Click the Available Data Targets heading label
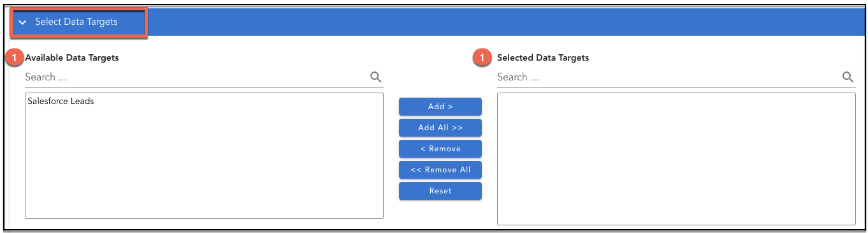The height and width of the screenshot is (233, 868). coord(72,58)
